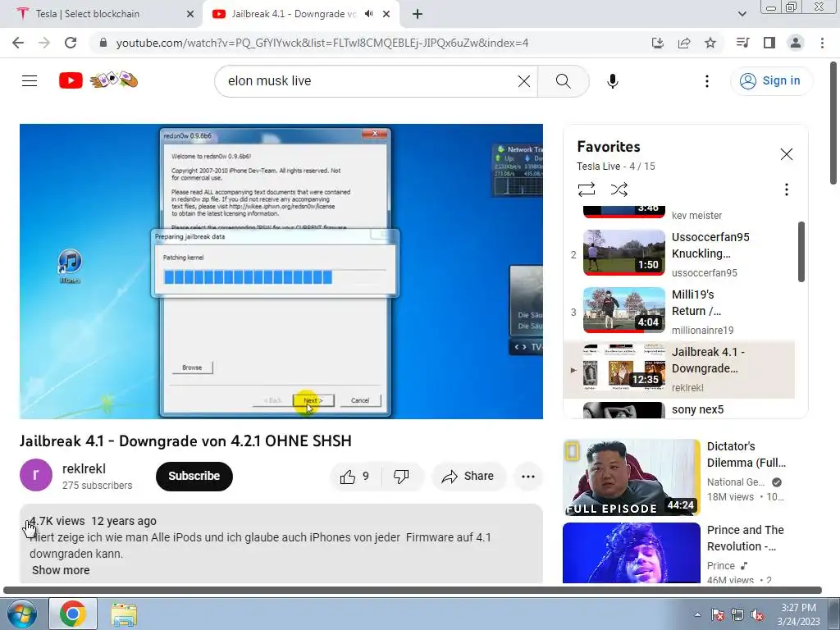Open the YouTube hamburger guide menu
840x630 pixels.
30,81
